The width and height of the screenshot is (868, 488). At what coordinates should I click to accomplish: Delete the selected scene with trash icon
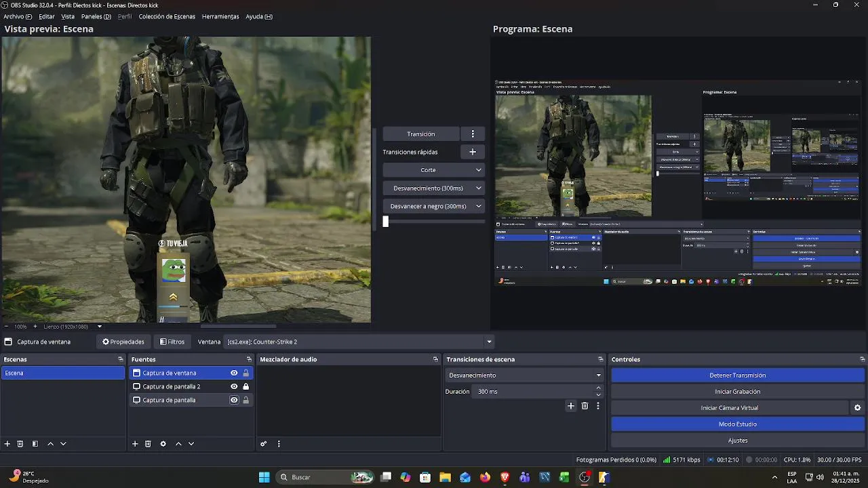point(20,444)
